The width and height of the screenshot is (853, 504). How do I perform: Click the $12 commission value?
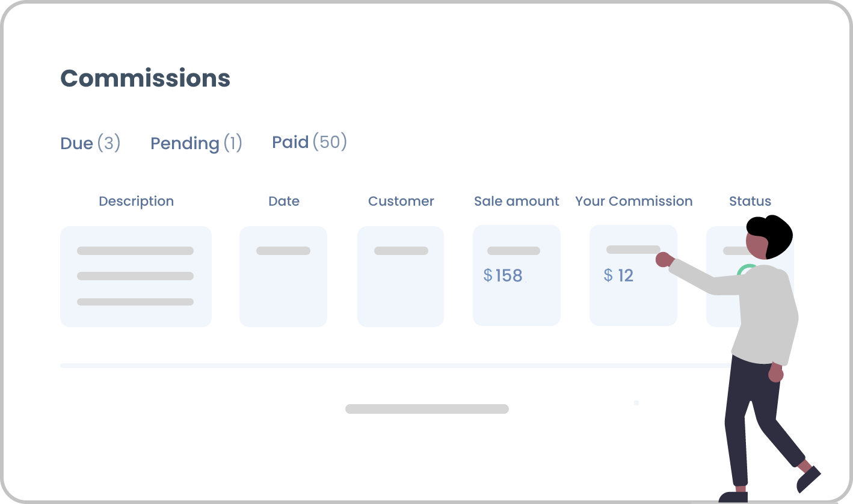[x=618, y=275]
